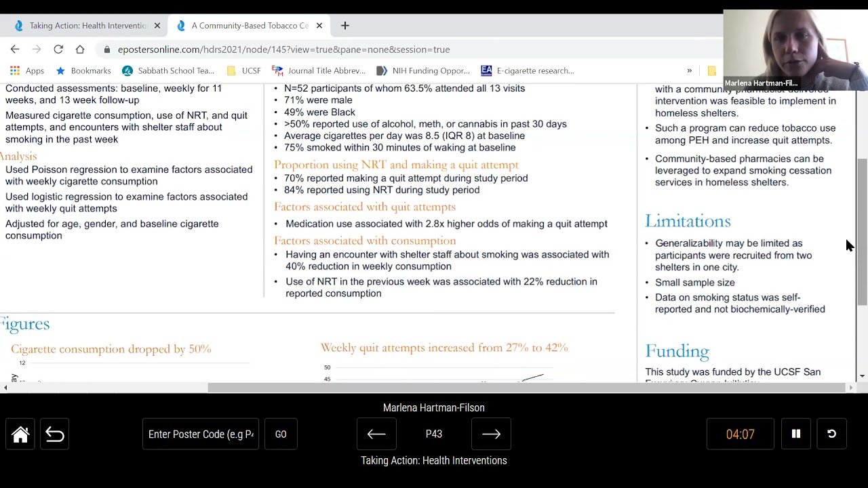The height and width of the screenshot is (488, 868).
Task: Go to the previous poster arrow
Action: click(x=376, y=434)
